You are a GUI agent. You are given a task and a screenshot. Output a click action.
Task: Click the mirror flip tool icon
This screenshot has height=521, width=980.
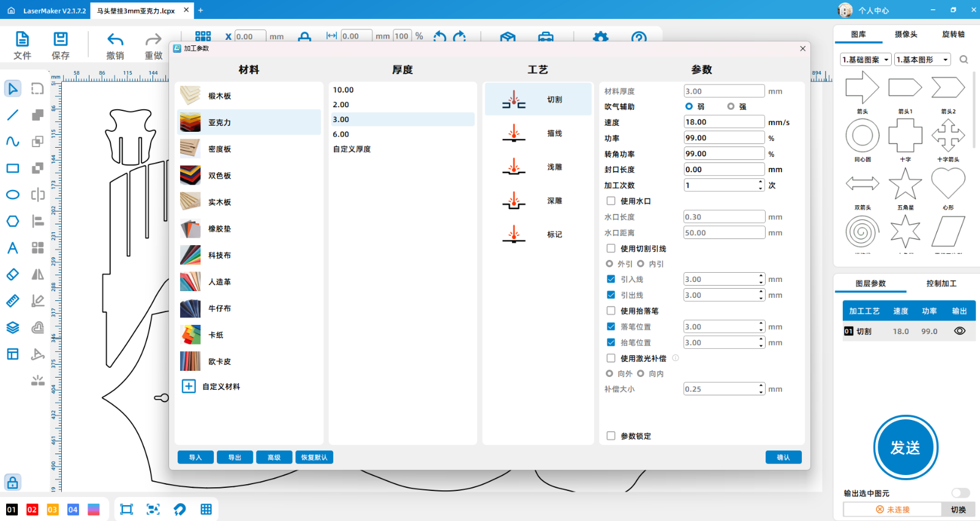tap(38, 274)
